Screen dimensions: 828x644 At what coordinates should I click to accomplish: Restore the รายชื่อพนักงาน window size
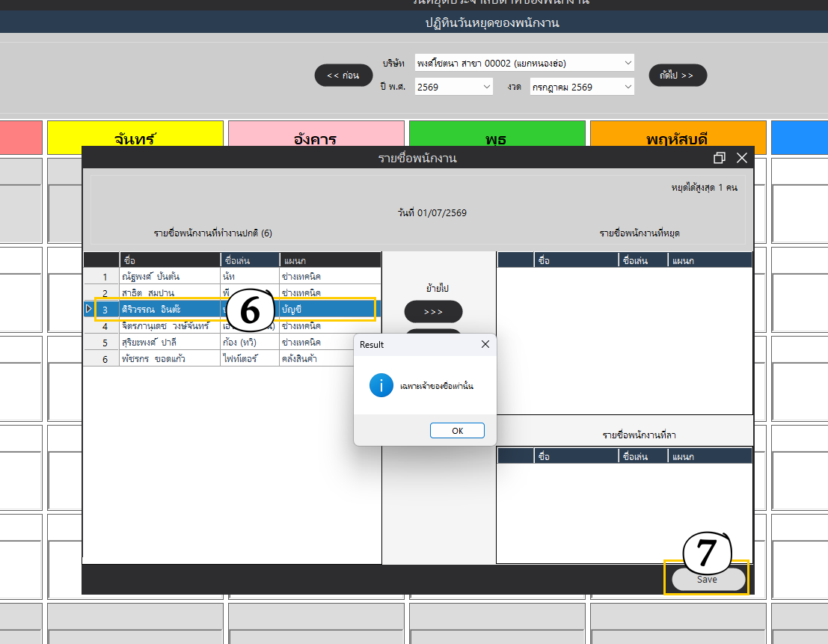click(x=719, y=158)
